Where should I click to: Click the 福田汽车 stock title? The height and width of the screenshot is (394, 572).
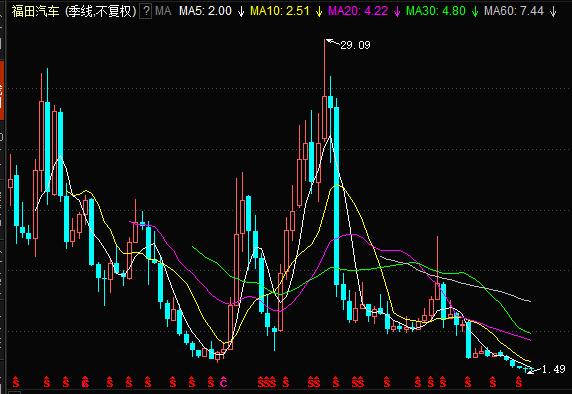pyautogui.click(x=35, y=11)
